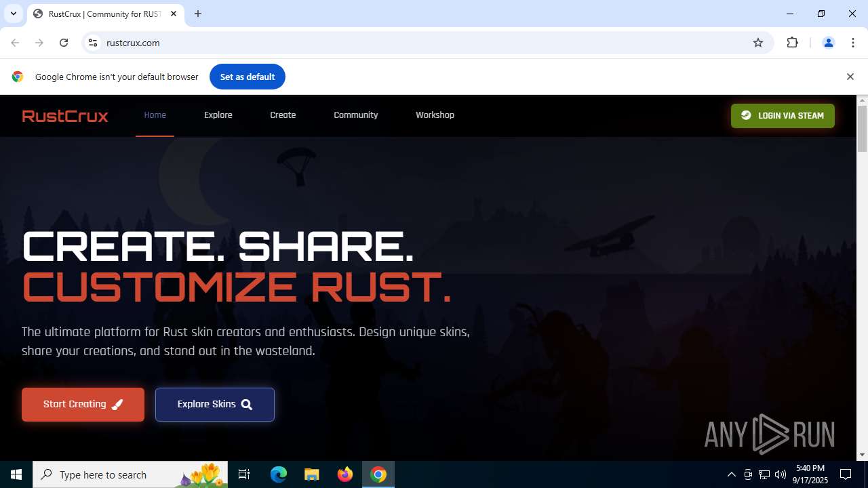Click the browser forward arrow
Viewport: 868px width, 488px height.
click(39, 43)
